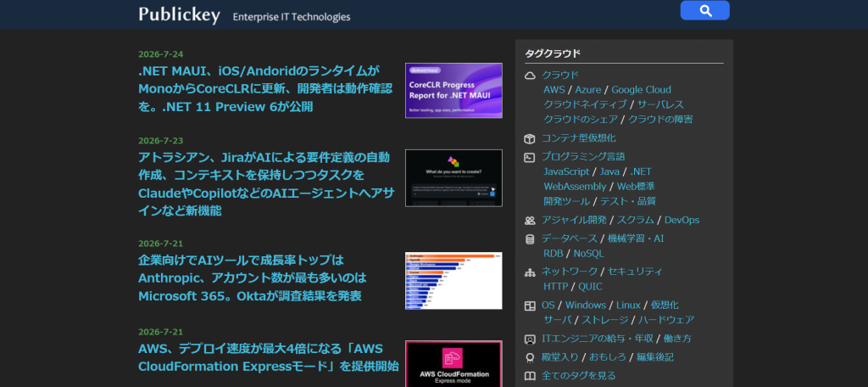Select the ネットワーク tag

point(570,272)
